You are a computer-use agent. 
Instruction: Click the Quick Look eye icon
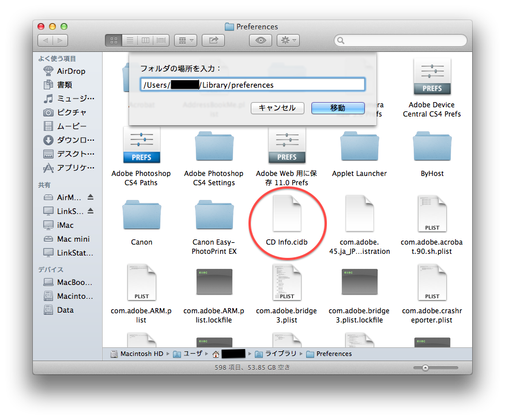(x=261, y=40)
